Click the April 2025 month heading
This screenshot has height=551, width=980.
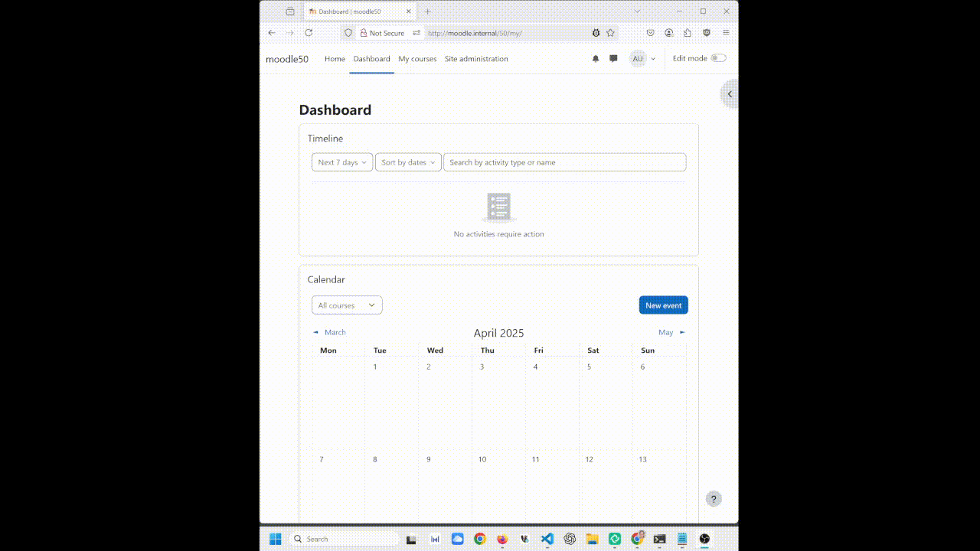tap(498, 333)
